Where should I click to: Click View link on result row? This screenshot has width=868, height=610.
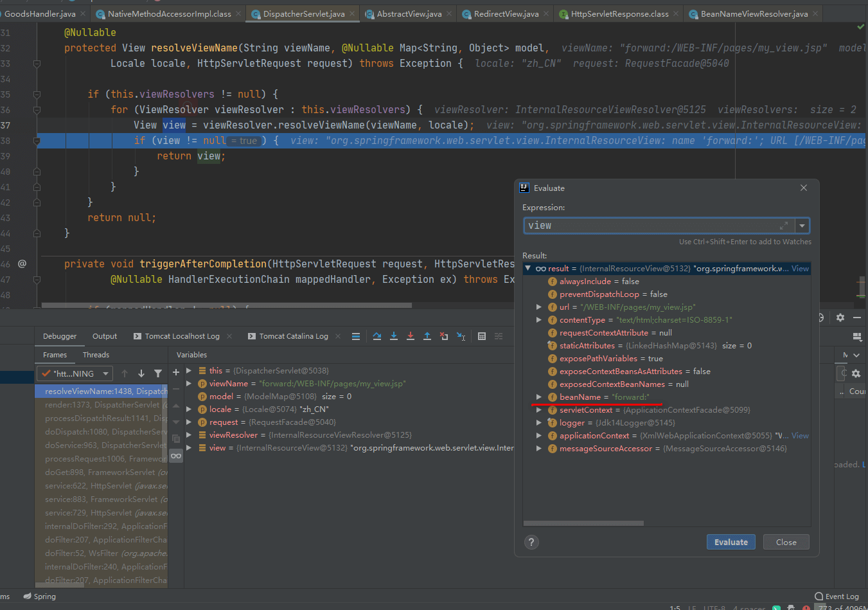pos(800,269)
